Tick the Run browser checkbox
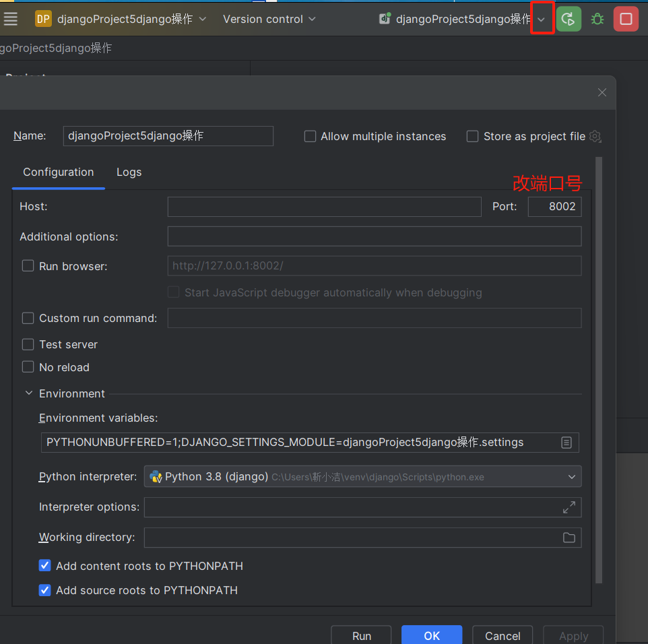The height and width of the screenshot is (644, 648). [x=28, y=266]
